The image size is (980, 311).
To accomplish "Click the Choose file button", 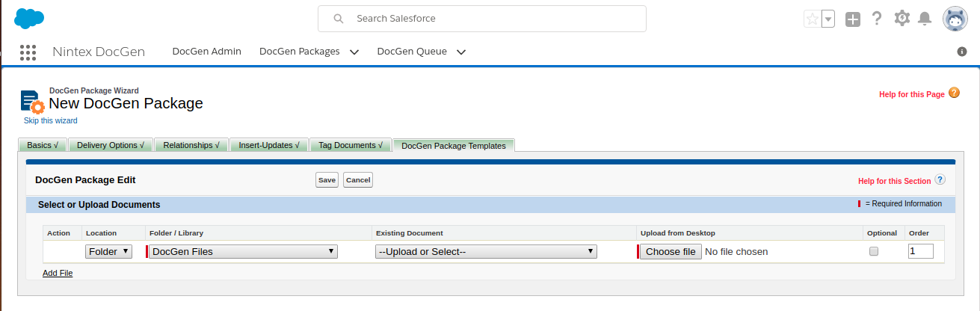I will pyautogui.click(x=671, y=252).
